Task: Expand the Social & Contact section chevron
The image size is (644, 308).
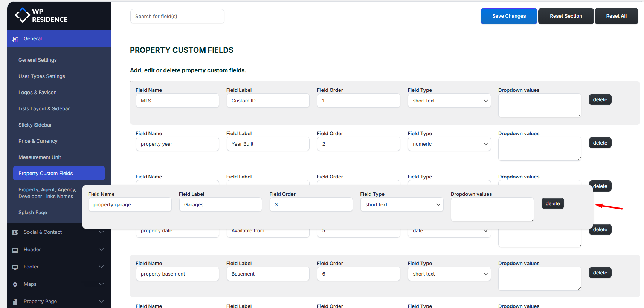Action: click(101, 232)
